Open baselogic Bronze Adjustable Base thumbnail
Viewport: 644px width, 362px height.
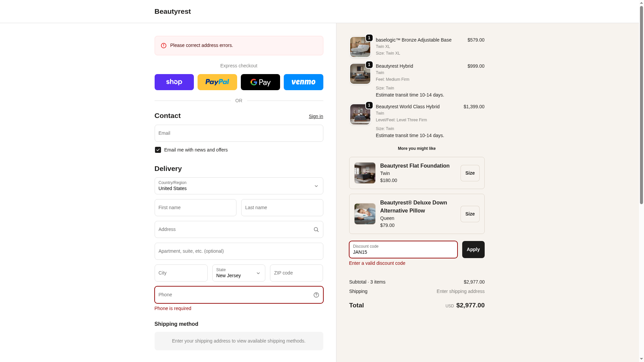pyautogui.click(x=360, y=47)
